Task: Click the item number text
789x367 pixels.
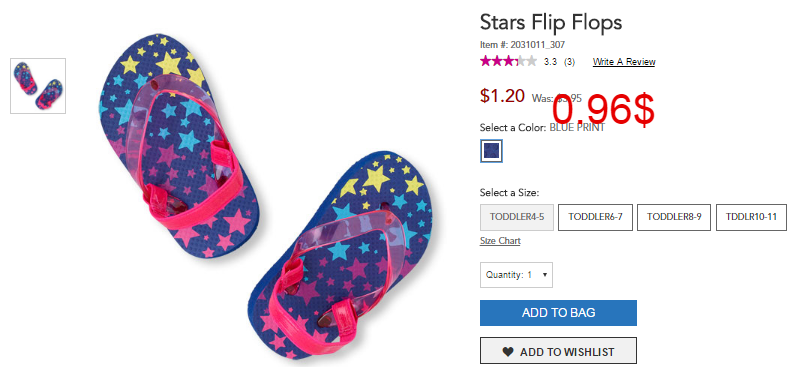Action: pos(522,45)
